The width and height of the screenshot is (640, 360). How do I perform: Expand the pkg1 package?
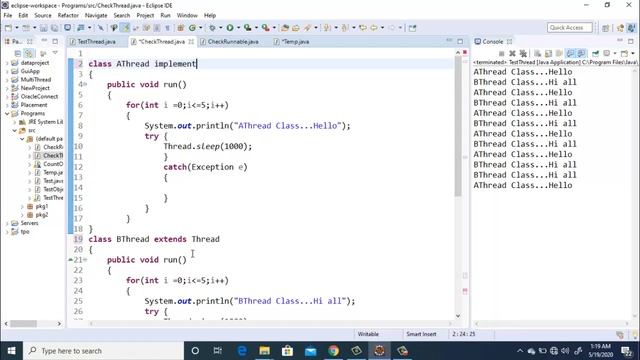click(x=22, y=207)
